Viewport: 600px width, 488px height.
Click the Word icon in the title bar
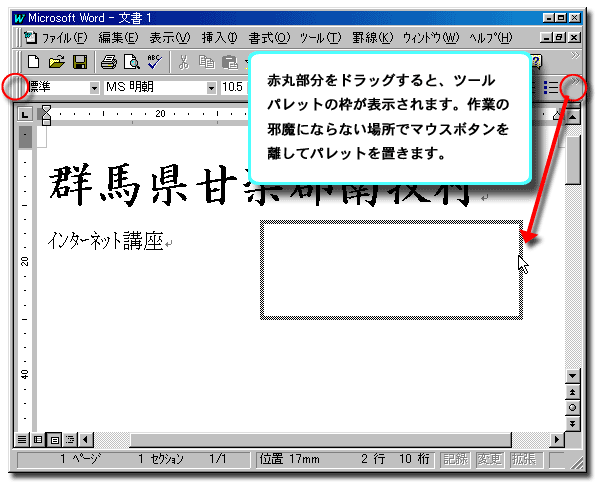point(19,18)
